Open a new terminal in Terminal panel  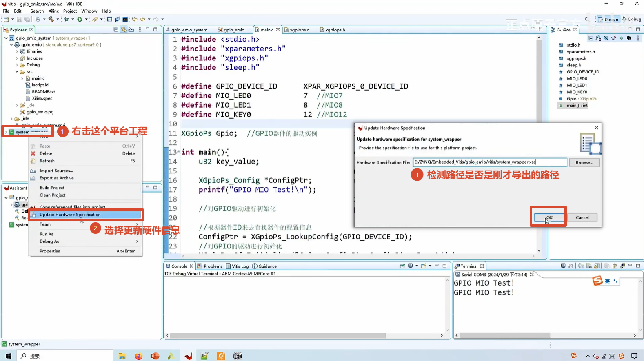563,266
